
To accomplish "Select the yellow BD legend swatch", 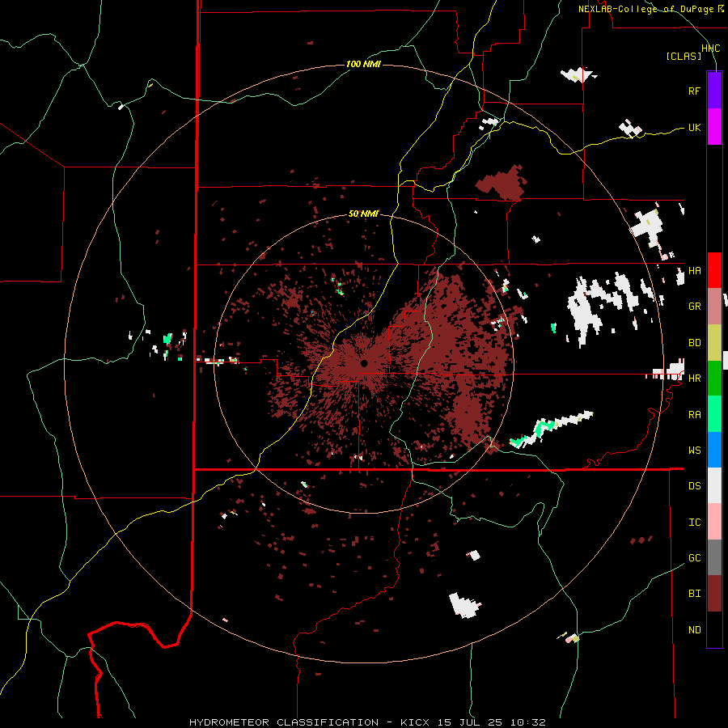I will pyautogui.click(x=714, y=343).
